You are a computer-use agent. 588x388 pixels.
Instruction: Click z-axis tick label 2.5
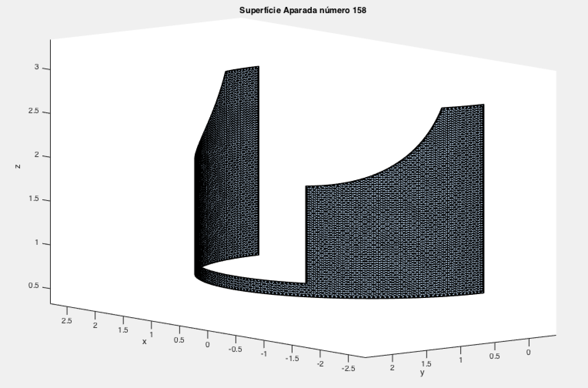tap(34, 111)
